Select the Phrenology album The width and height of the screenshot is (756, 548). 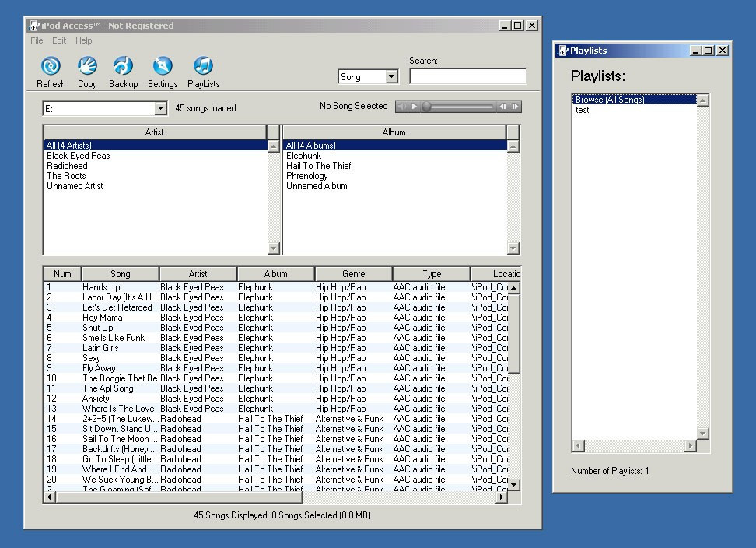[306, 176]
